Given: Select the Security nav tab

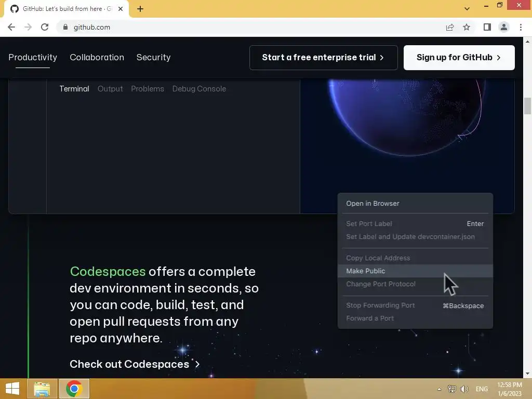Looking at the screenshot, I should pos(153,57).
